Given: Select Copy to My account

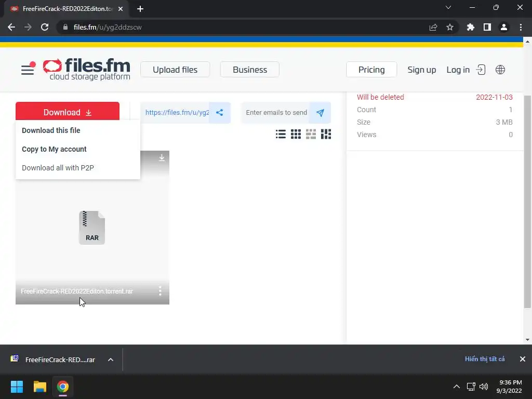Looking at the screenshot, I should (54, 149).
